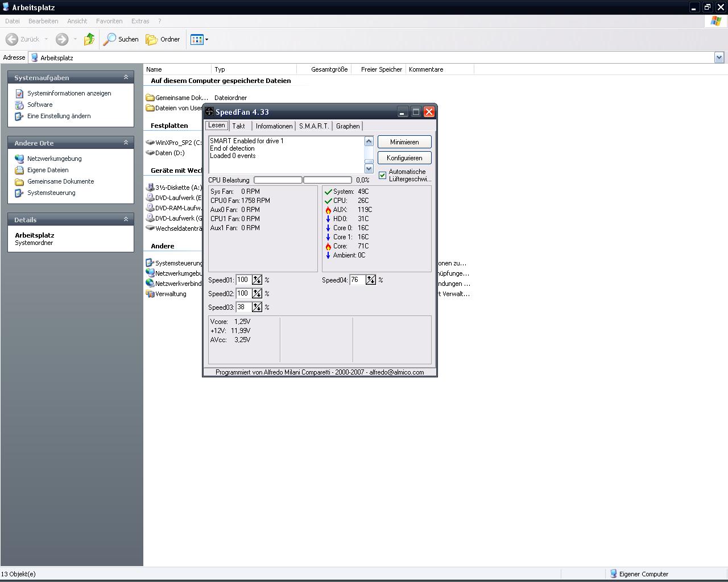Click the Konfigurieren button in SpeedFan
The height and width of the screenshot is (582, 728).
[404, 158]
